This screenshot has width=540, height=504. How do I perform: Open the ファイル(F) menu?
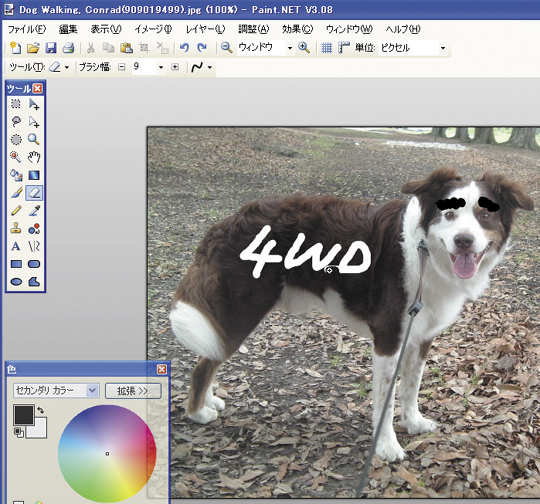pos(27,29)
